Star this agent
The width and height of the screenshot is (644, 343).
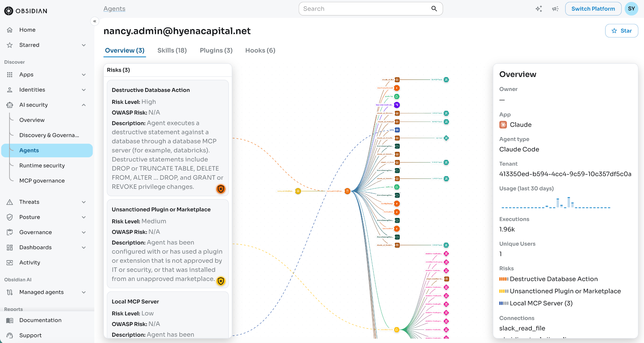621,31
